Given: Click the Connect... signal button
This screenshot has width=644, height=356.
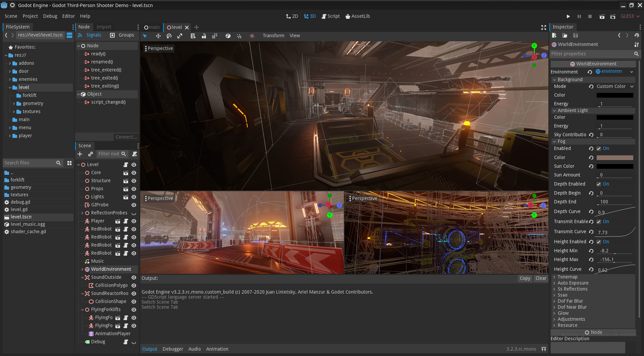Looking at the screenshot, I should (126, 137).
